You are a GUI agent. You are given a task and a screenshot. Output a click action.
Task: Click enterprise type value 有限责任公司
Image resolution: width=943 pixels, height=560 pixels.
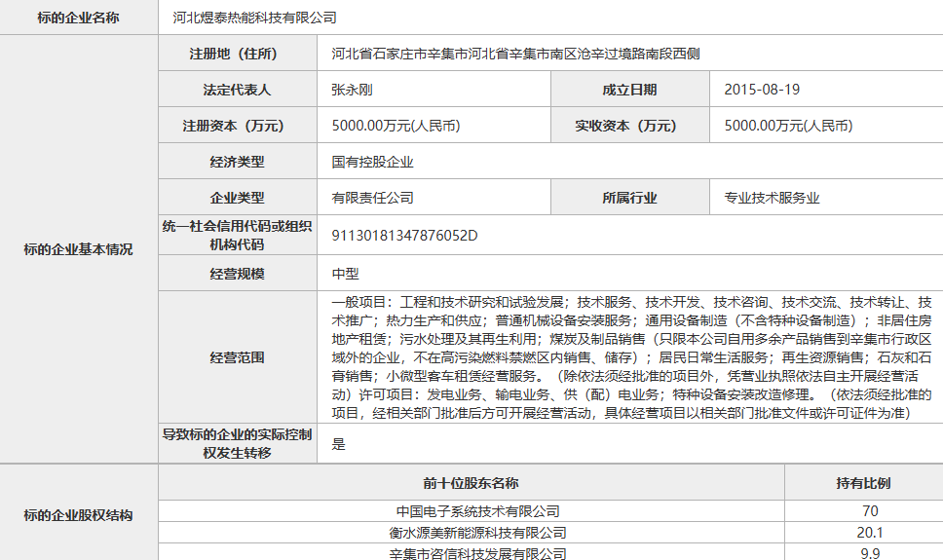coord(372,198)
